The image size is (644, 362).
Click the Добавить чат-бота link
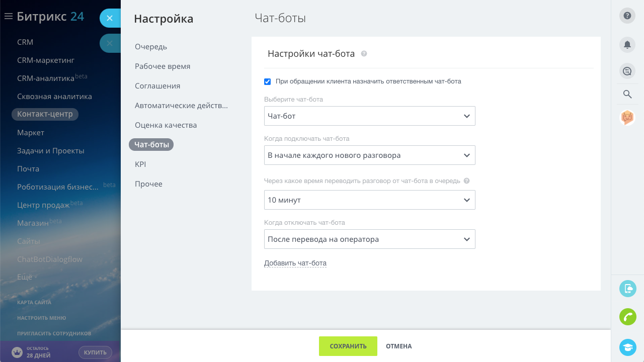point(295,263)
